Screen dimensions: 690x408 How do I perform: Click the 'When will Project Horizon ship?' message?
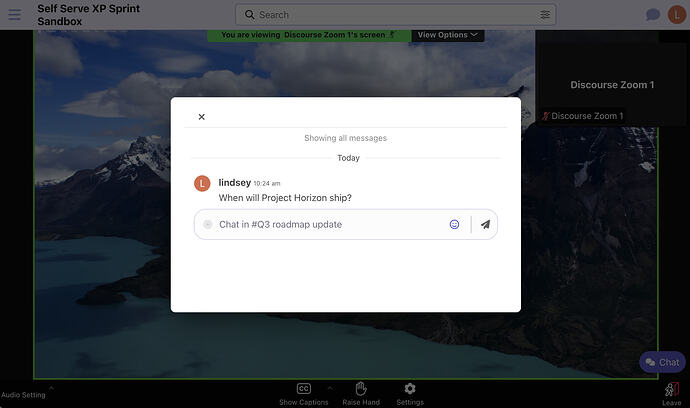(x=285, y=198)
